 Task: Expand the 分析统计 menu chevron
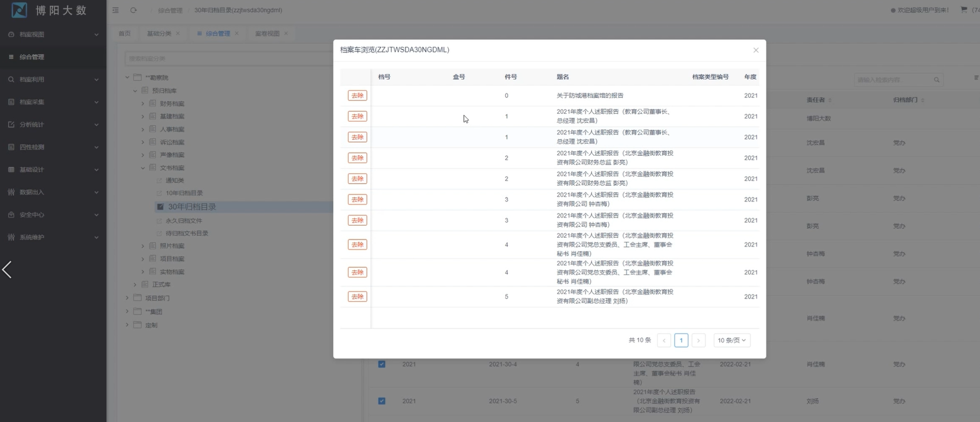[96, 125]
